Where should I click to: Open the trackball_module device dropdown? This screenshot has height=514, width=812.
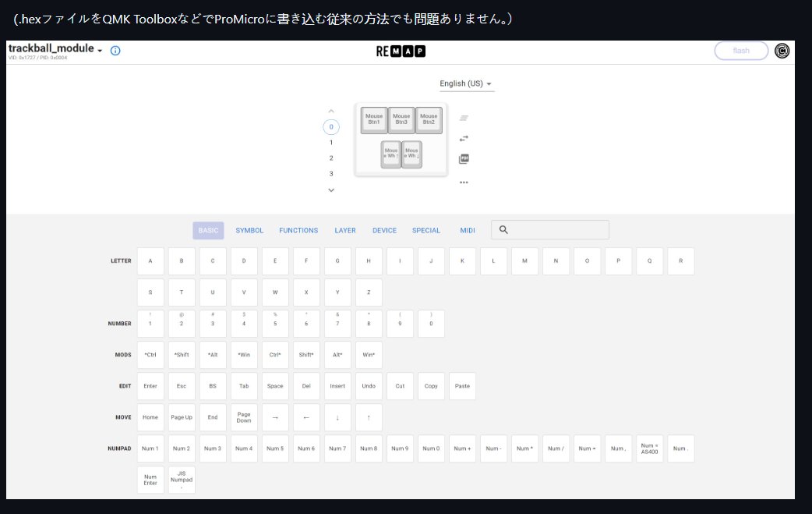[x=55, y=48]
